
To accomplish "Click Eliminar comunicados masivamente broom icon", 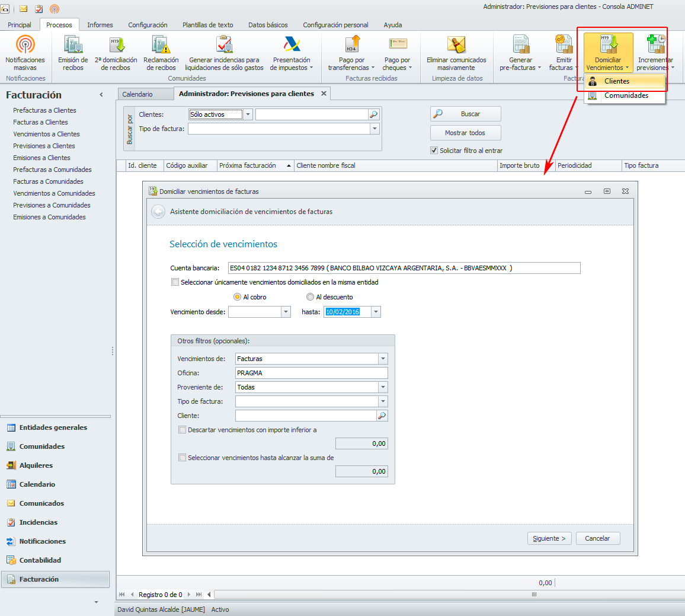I will click(456, 46).
